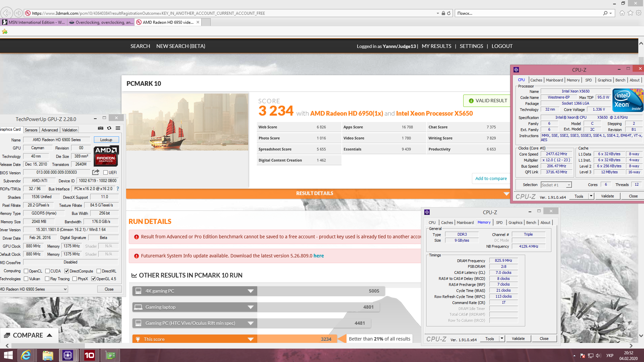
Task: Open the browser tools gear icon
Action: (x=639, y=13)
